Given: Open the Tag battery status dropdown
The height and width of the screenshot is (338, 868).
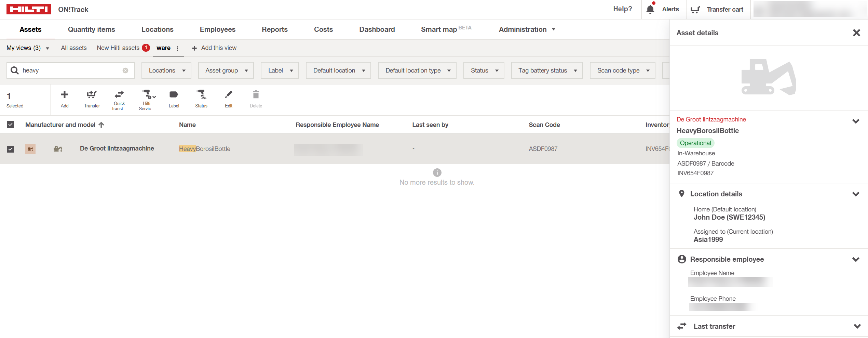Looking at the screenshot, I should (x=547, y=70).
